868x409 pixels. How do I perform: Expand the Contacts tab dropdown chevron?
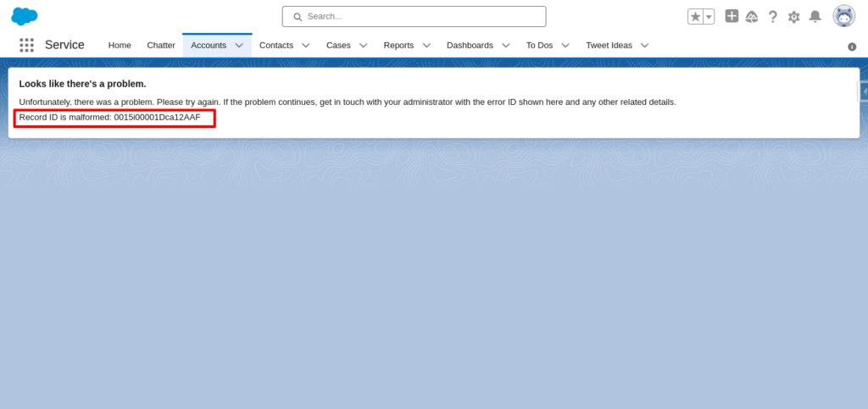tap(305, 46)
